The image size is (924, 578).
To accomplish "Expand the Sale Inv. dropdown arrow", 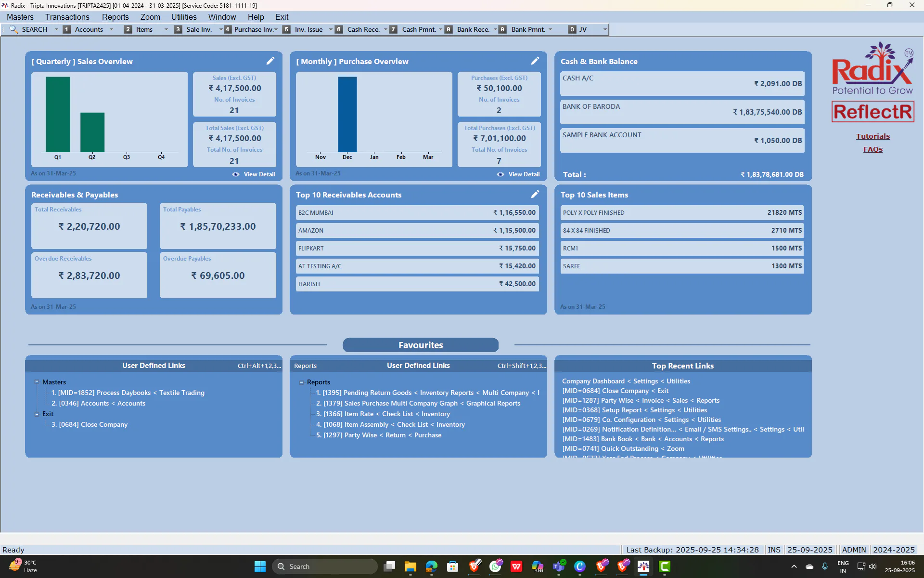I will tap(220, 29).
